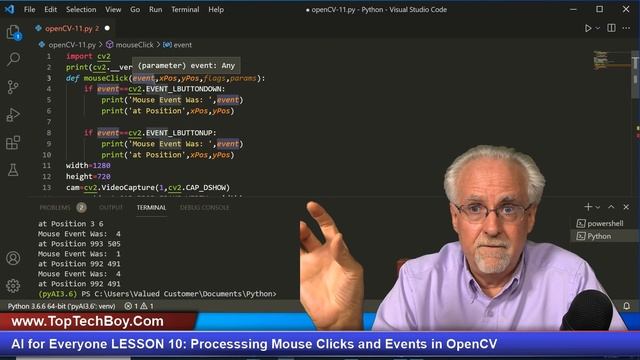Open the Help menu
Screen dimensions: 640x360
point(216,9)
